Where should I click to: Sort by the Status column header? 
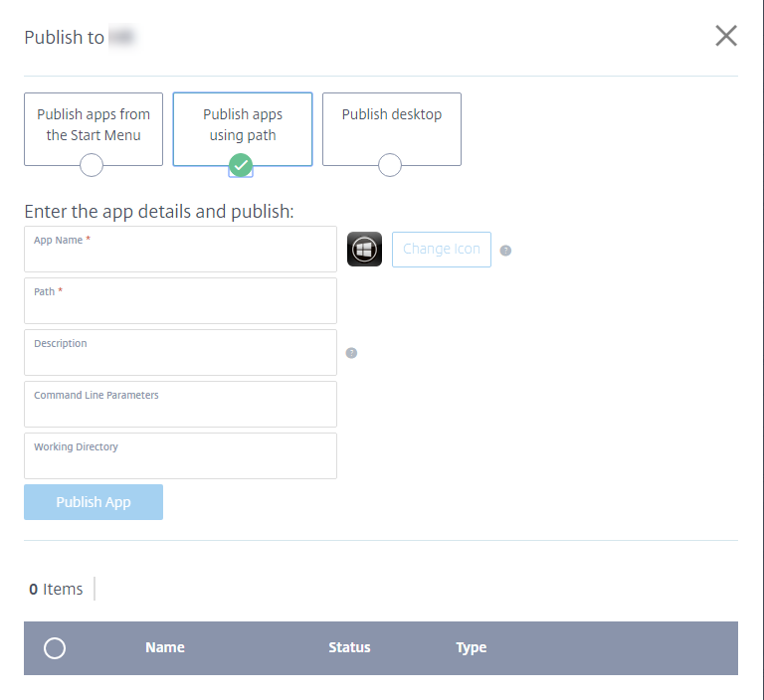tap(349, 647)
